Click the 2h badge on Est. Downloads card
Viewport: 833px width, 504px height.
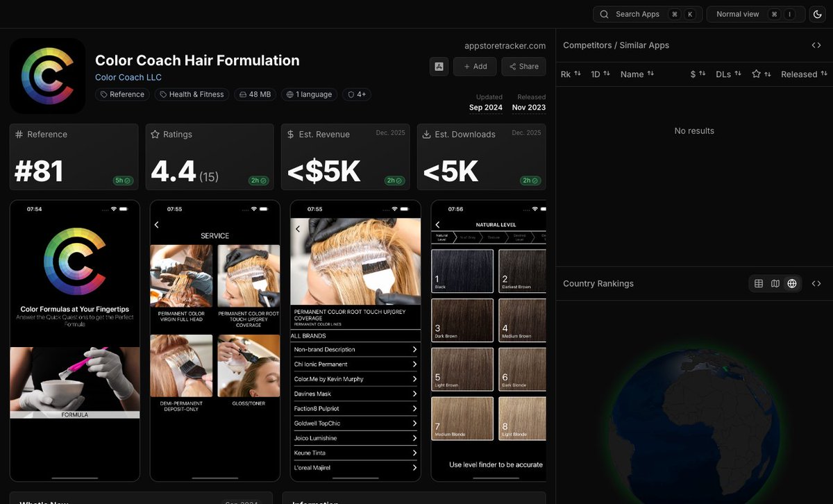(x=531, y=180)
